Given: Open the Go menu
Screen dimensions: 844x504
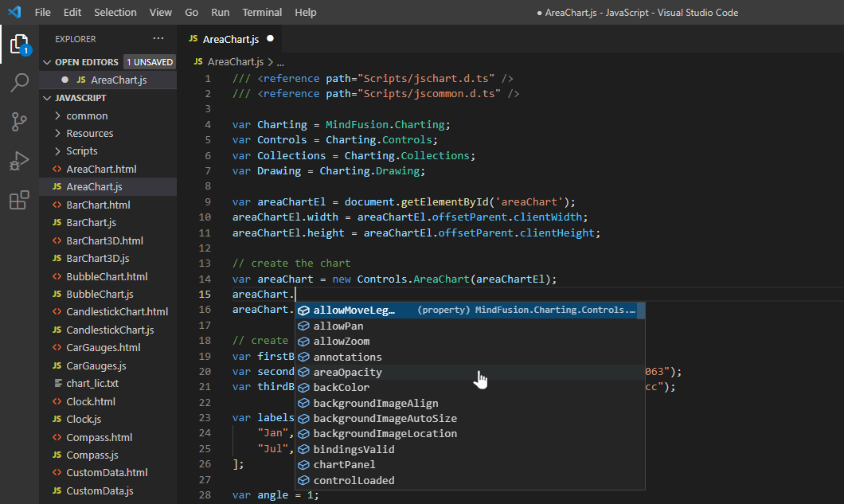Looking at the screenshot, I should click(x=192, y=13).
